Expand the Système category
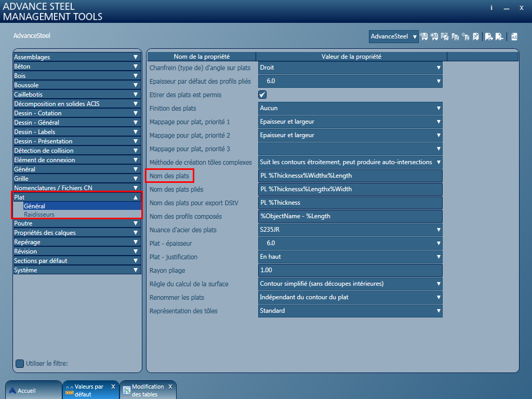This screenshot has height=399, width=532. (x=77, y=270)
